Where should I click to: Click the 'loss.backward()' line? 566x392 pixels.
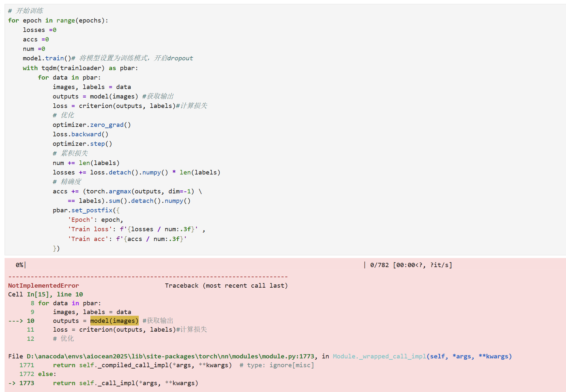point(81,134)
